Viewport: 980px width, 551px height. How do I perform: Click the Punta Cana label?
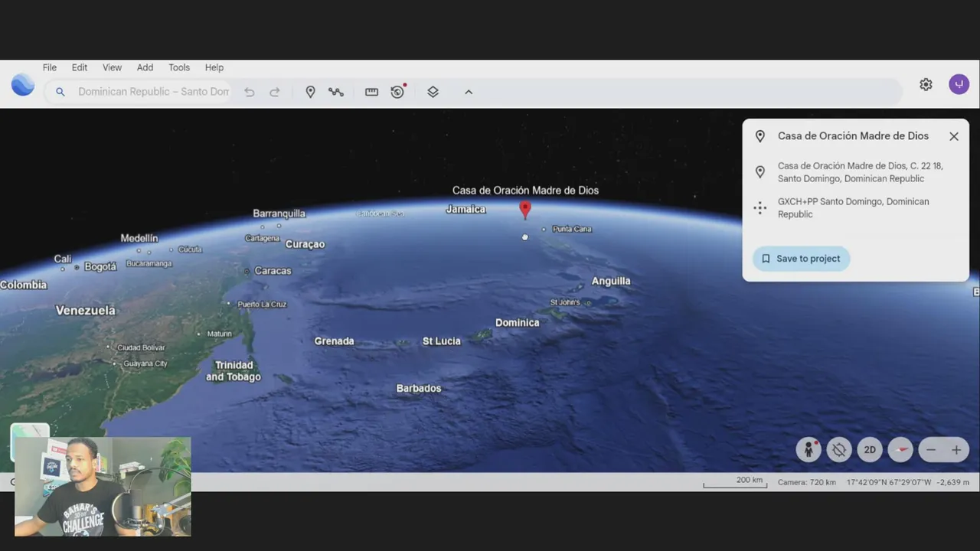(572, 229)
